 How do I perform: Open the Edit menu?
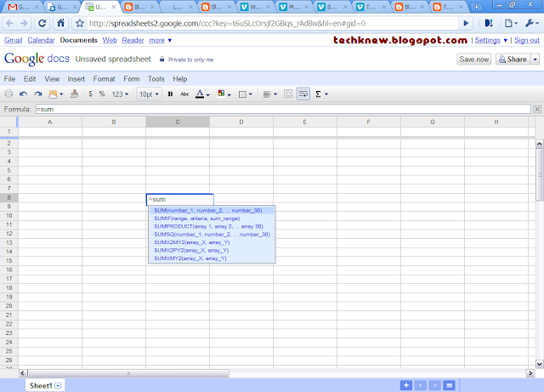[30, 79]
